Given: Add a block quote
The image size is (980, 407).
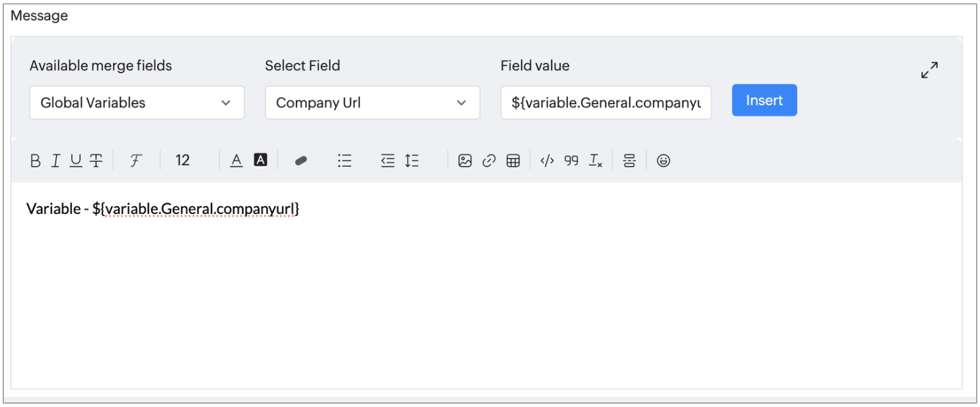Looking at the screenshot, I should click(571, 161).
